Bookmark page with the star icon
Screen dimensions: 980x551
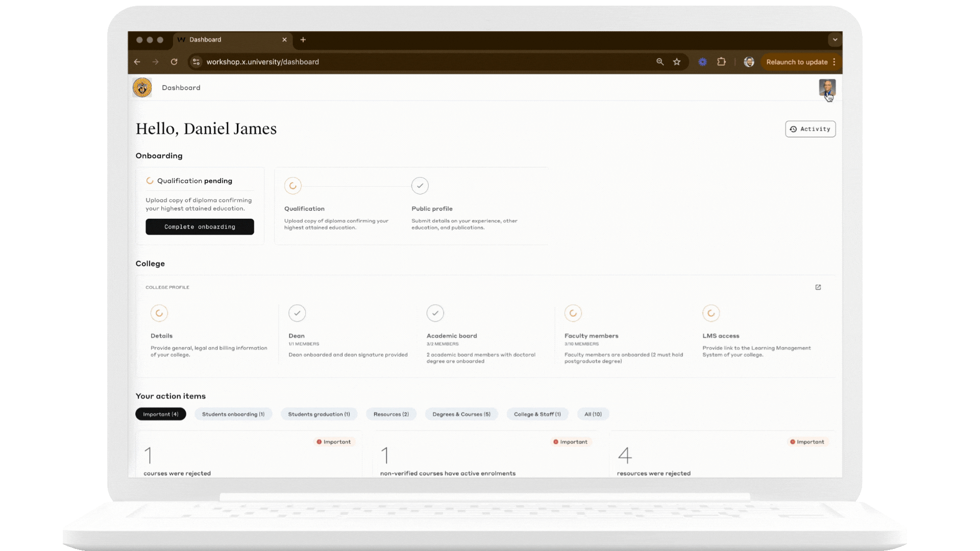point(677,62)
